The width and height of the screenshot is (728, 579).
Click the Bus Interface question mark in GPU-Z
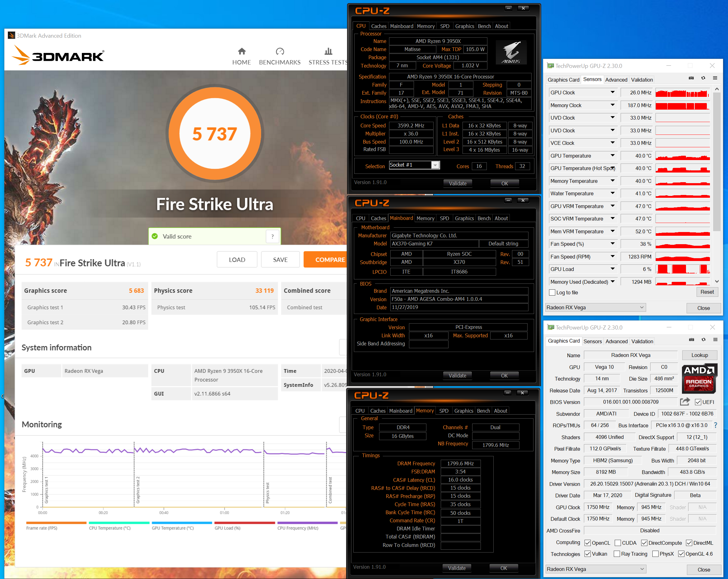pos(716,425)
